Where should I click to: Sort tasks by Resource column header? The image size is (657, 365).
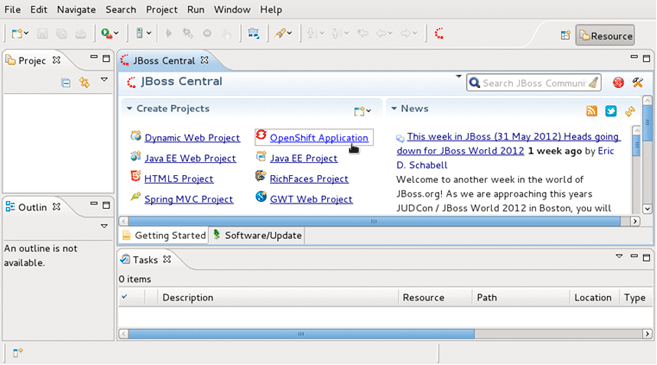coord(435,298)
